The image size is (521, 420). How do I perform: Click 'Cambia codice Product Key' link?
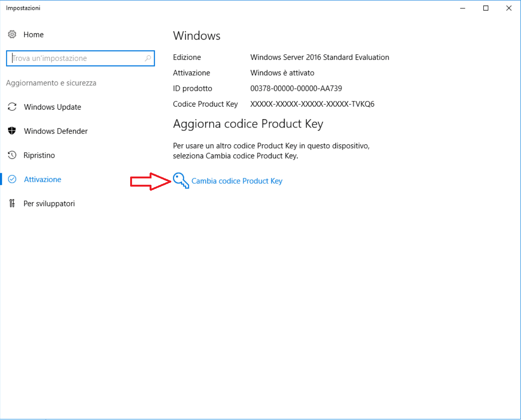(x=237, y=181)
